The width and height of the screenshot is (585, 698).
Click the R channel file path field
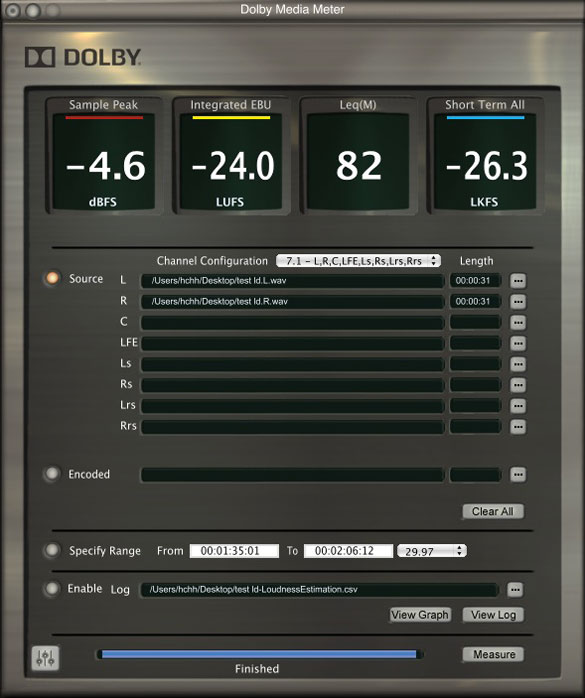pyautogui.click(x=292, y=302)
